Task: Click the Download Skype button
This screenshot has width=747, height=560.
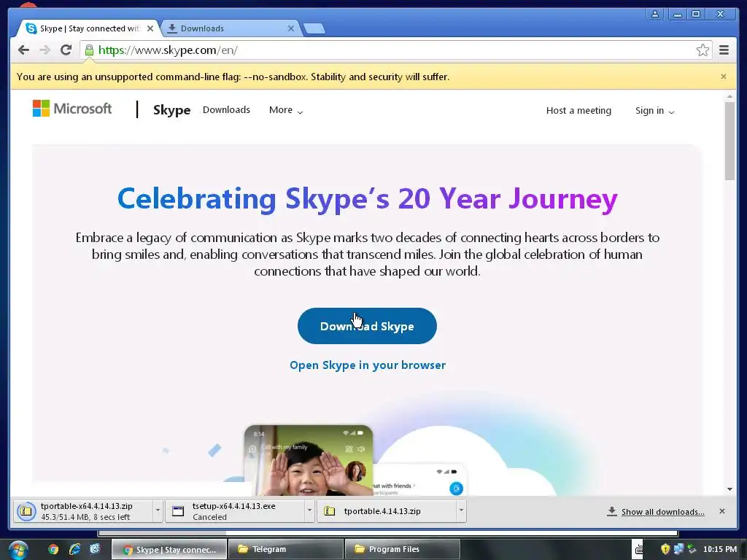Action: tap(367, 326)
